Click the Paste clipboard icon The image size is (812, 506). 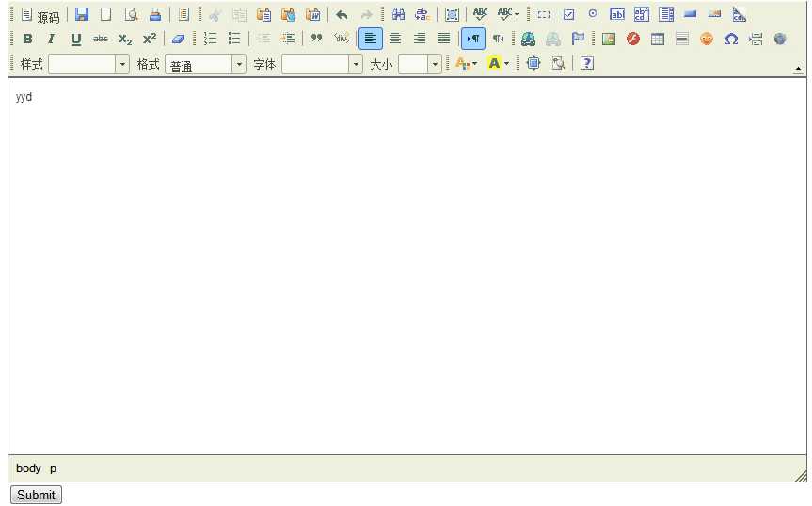263,14
